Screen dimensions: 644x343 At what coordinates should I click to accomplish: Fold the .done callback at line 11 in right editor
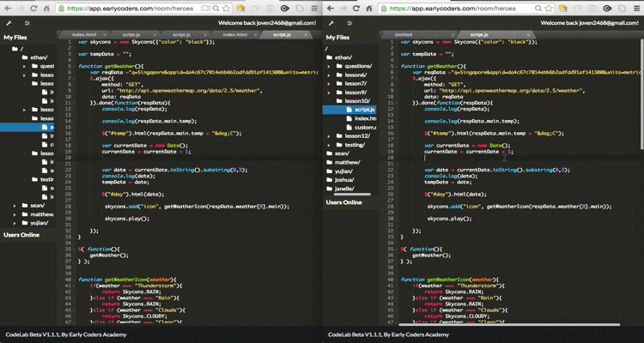395,103
